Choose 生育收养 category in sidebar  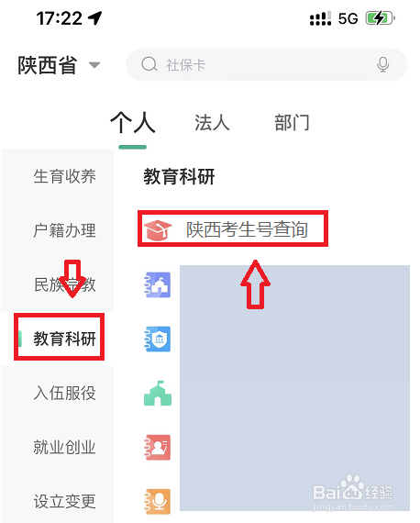point(64,176)
